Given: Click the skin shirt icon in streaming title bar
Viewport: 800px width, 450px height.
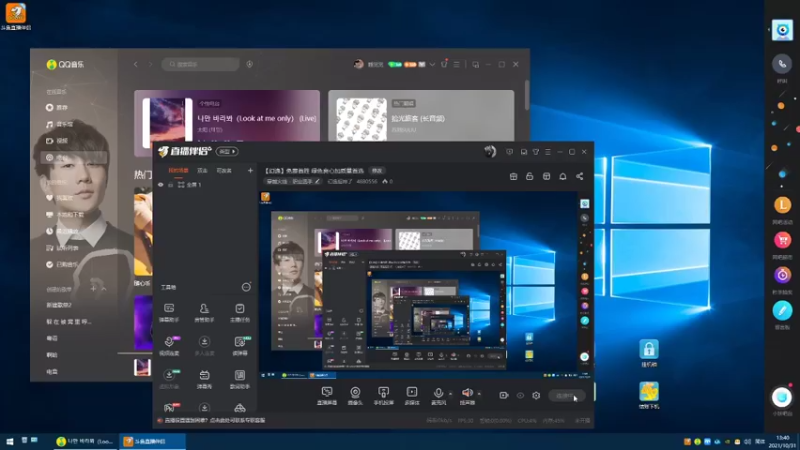Looking at the screenshot, I should [536, 152].
